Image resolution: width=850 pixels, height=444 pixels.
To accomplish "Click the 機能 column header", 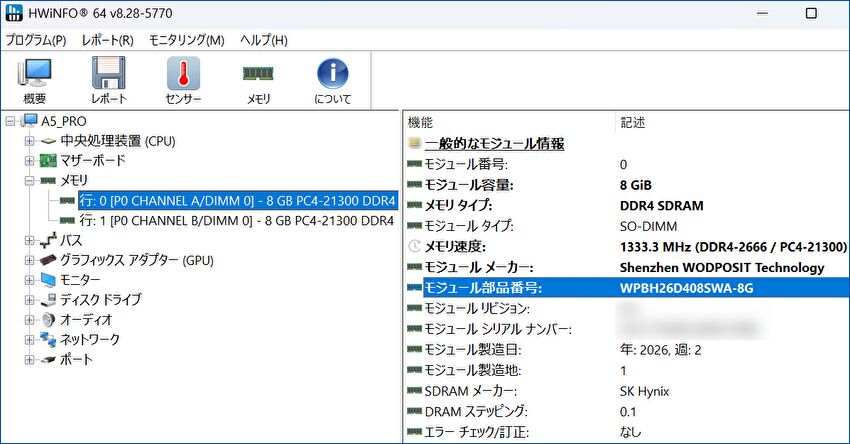I will point(421,122).
